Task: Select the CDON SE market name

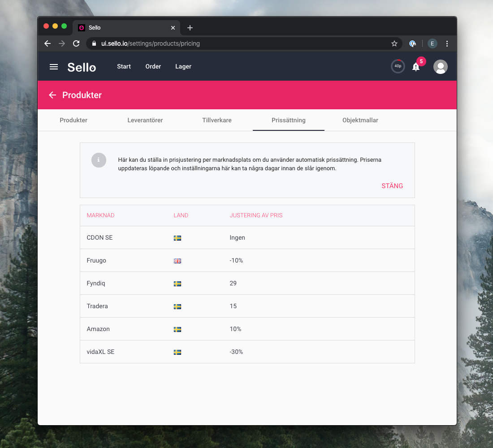Action: click(x=99, y=238)
